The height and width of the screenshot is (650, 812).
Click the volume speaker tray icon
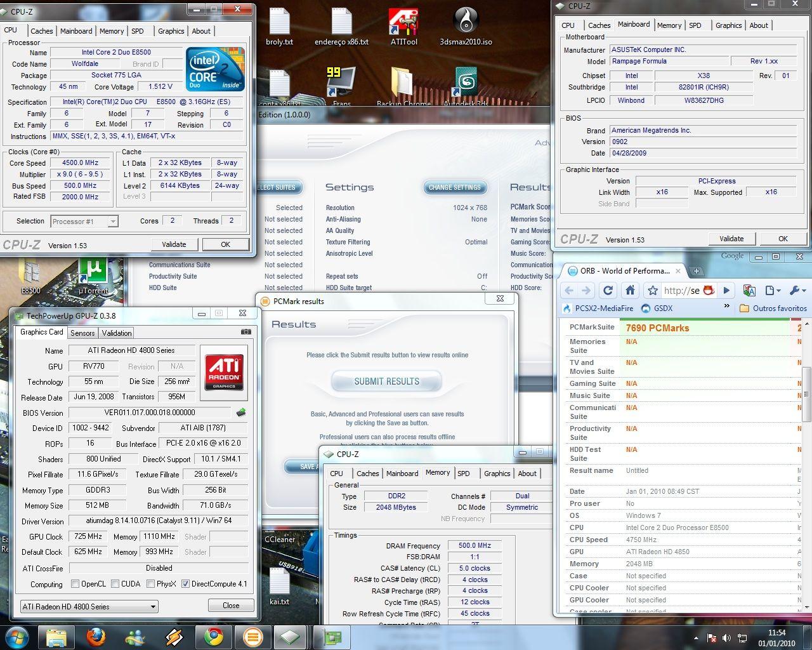tap(726, 638)
